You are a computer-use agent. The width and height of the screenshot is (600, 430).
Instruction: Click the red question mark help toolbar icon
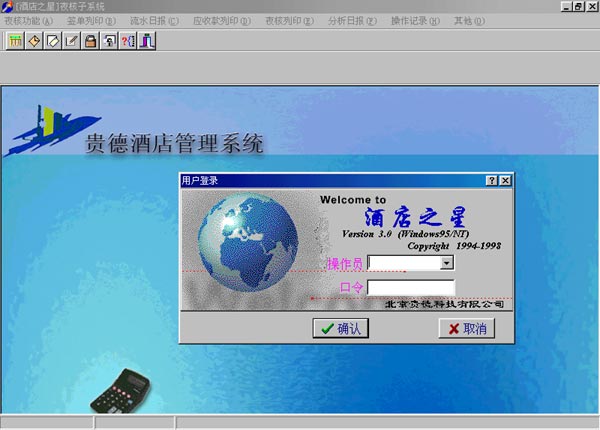128,41
